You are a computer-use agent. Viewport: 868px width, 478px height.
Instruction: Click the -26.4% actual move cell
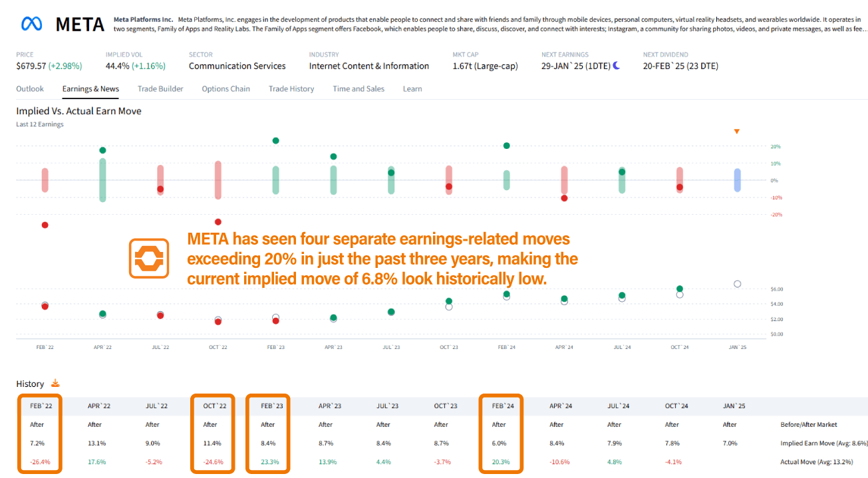click(40, 461)
